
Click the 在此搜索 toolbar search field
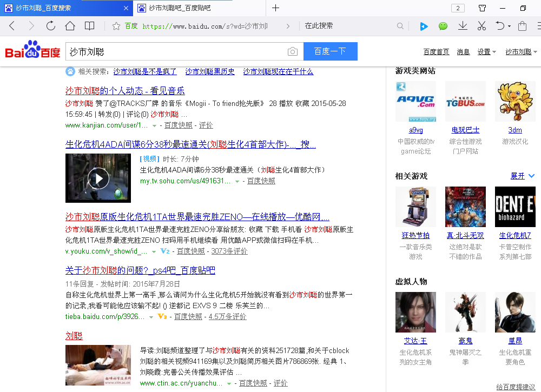pyautogui.click(x=348, y=26)
